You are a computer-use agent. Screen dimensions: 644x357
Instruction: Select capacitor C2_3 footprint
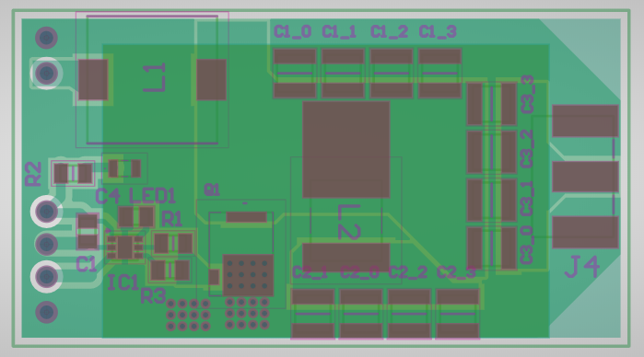457,314
